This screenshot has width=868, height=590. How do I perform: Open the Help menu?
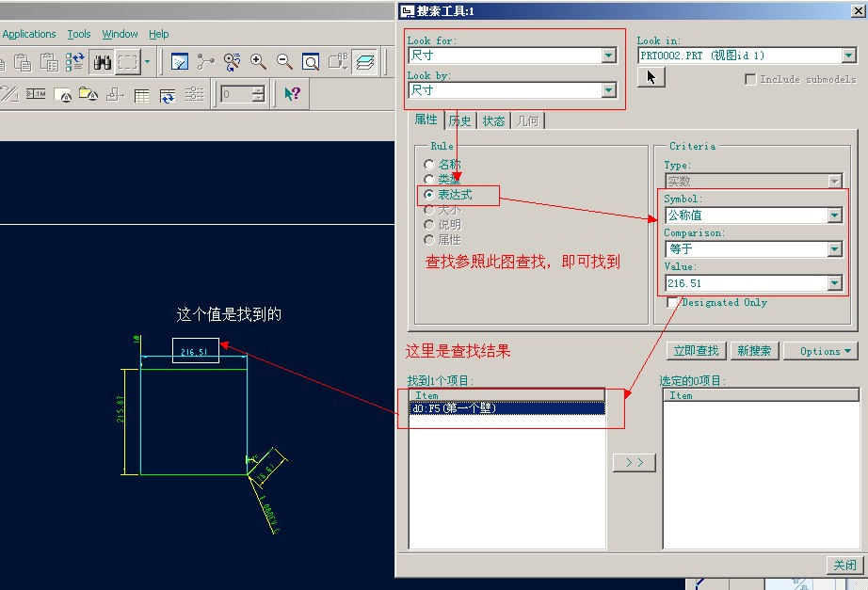point(159,34)
